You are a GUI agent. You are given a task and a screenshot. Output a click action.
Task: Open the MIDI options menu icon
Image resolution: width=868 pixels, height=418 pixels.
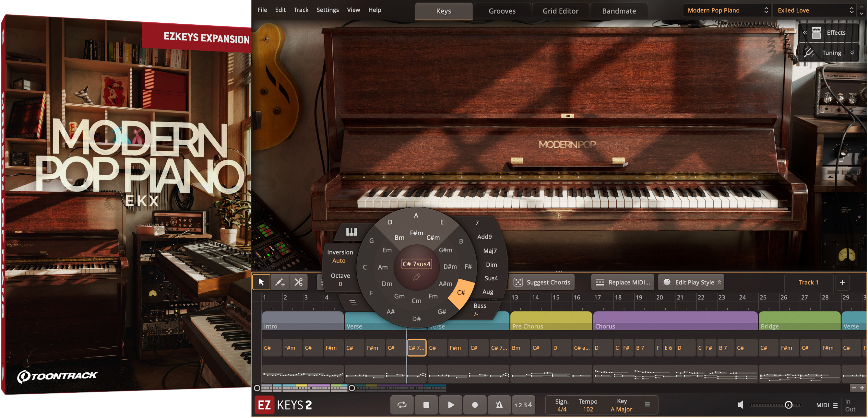[x=835, y=406]
